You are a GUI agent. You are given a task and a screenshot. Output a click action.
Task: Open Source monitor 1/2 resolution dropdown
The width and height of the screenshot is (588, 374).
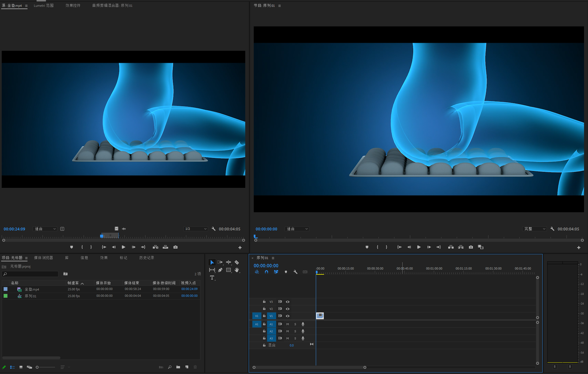pos(196,229)
